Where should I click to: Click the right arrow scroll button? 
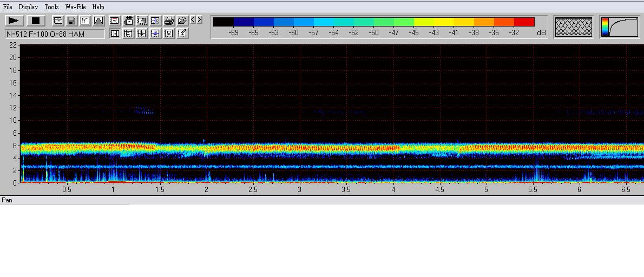(199, 20)
